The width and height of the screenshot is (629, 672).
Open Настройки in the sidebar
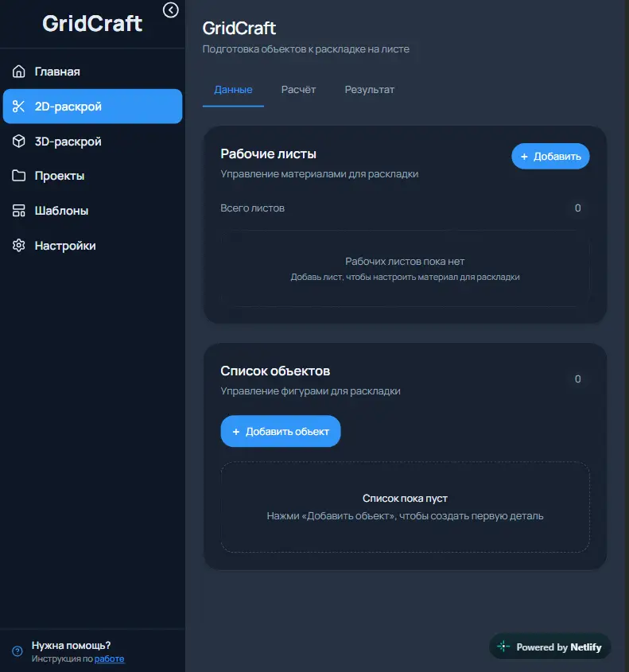[x=92, y=245]
